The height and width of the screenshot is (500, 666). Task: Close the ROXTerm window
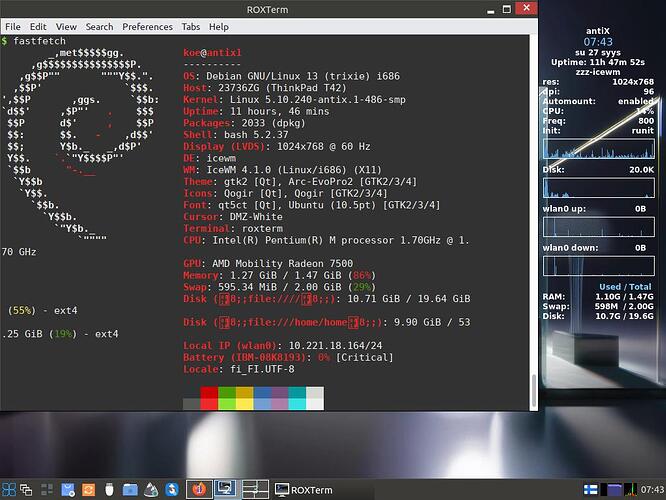(x=526, y=8)
